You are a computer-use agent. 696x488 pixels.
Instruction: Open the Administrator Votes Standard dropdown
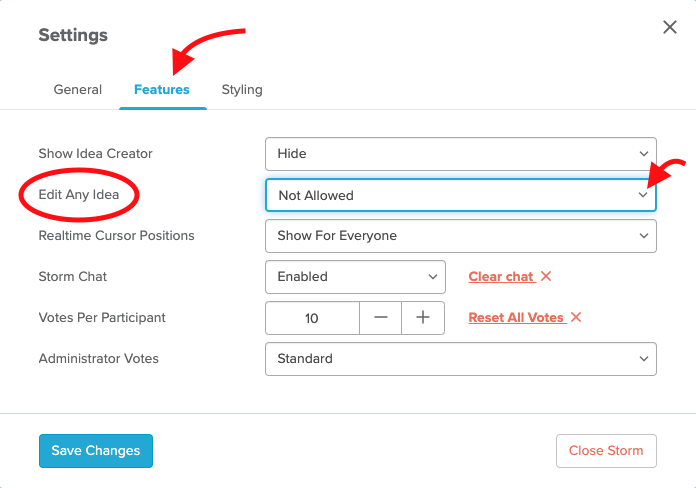click(x=461, y=359)
